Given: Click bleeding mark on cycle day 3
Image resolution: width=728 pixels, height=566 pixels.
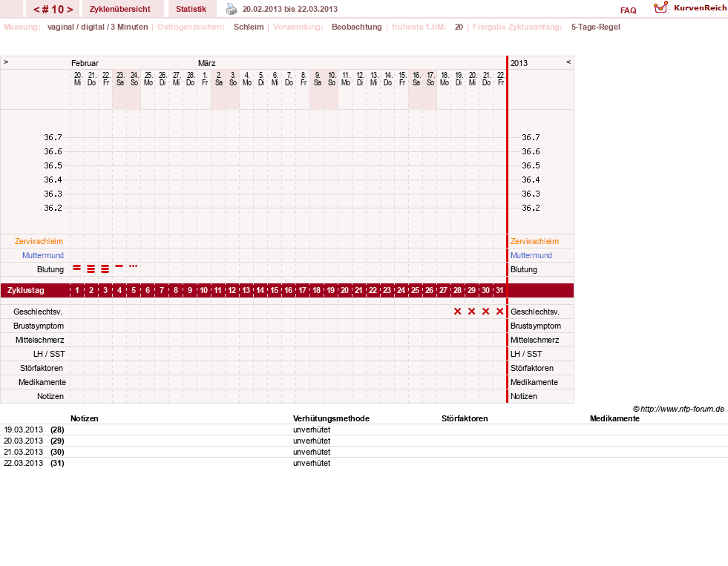Looking at the screenshot, I should (x=105, y=269).
